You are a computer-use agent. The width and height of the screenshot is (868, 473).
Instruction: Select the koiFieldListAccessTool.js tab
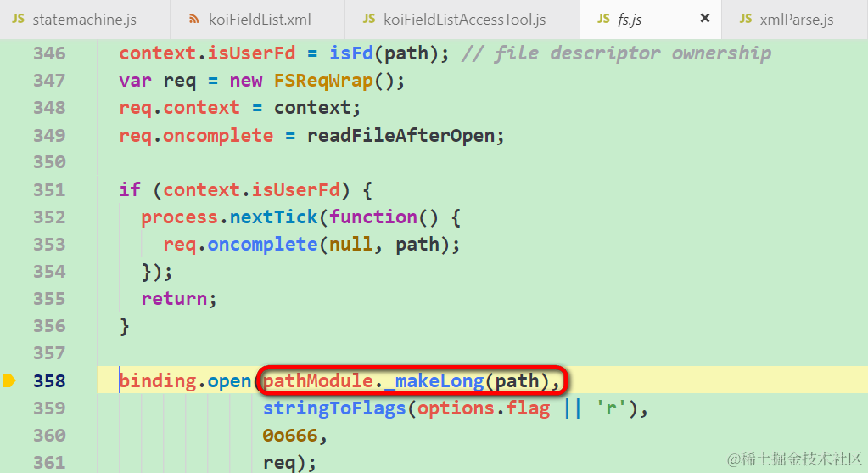tap(462, 20)
